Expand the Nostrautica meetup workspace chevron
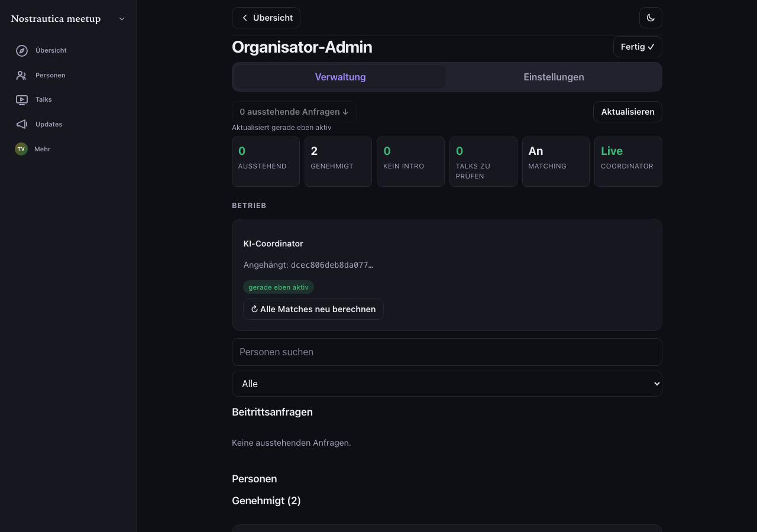 (122, 19)
